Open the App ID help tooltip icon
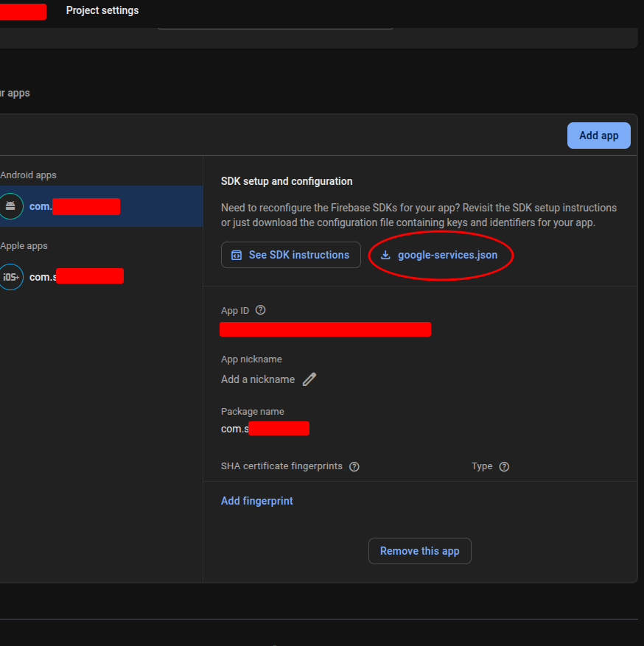Image resolution: width=644 pixels, height=646 pixels. pyautogui.click(x=260, y=310)
